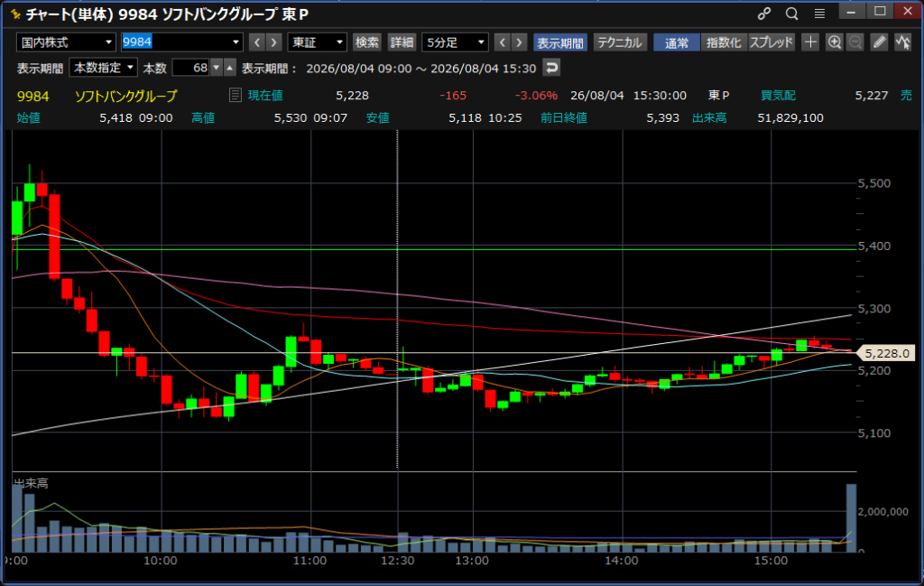Switch to longer timeframe with right arrow
Viewport: 924px width, 586px height.
(519, 42)
